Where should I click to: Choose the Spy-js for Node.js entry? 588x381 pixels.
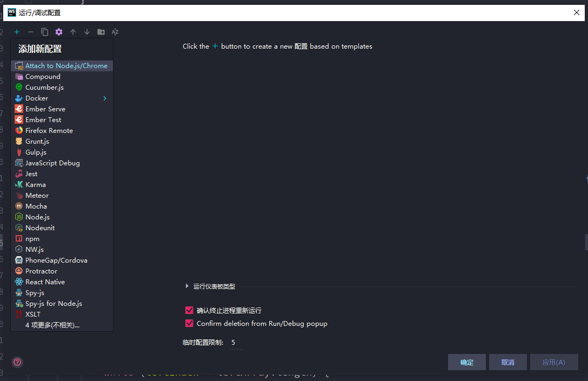click(x=62, y=303)
